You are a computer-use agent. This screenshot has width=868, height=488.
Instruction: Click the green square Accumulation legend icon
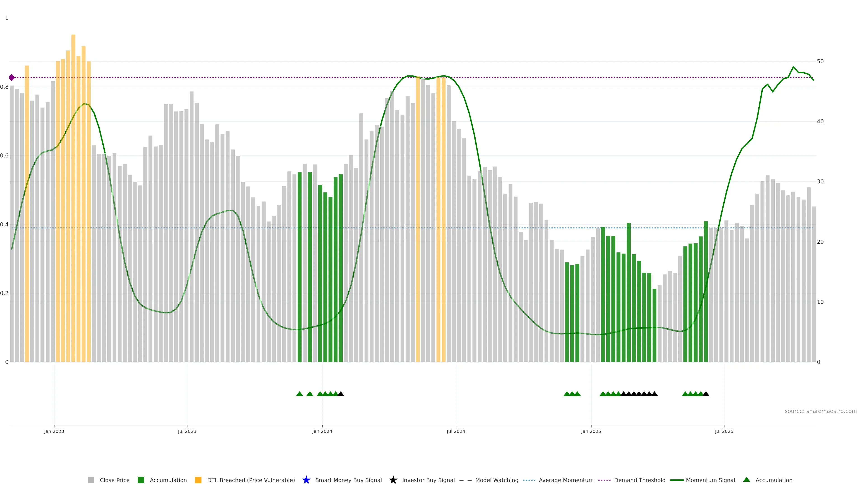[x=141, y=480]
